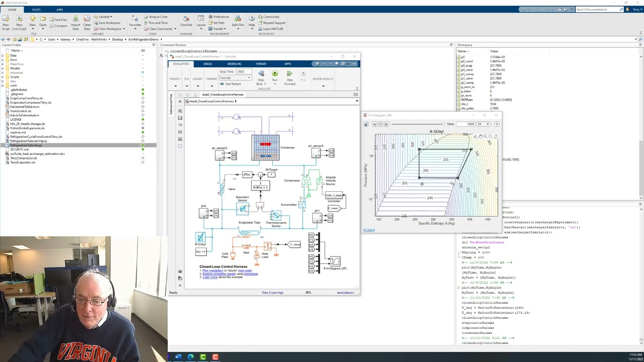Screen dimensions: 644x362
Task: Toggle the Referenced Files side panel tab
Action: click(171, 105)
